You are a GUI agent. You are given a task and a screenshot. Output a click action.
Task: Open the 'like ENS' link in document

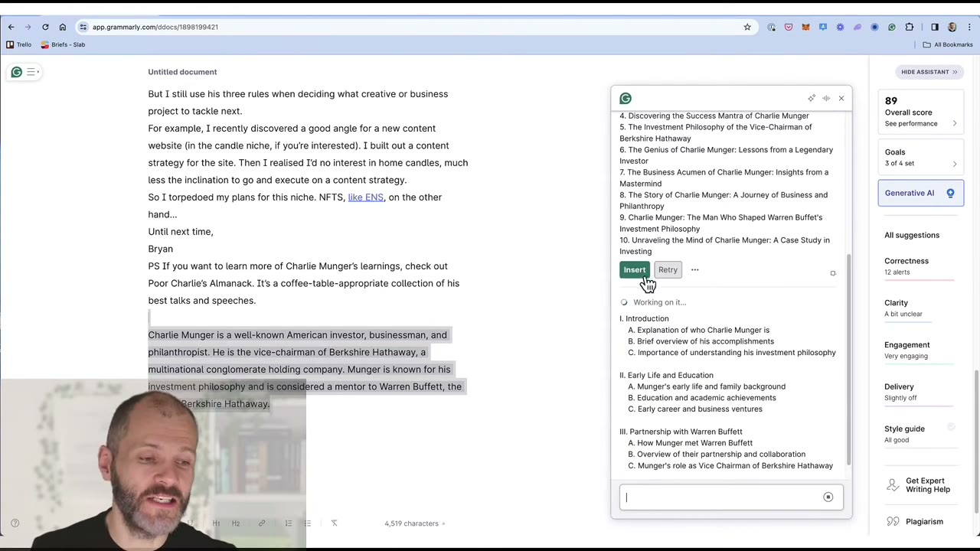pos(365,197)
